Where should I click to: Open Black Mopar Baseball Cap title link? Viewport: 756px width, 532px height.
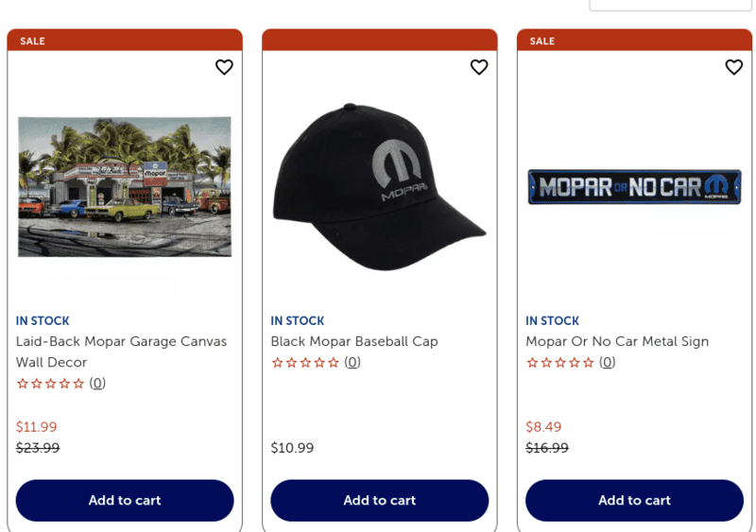pos(354,341)
